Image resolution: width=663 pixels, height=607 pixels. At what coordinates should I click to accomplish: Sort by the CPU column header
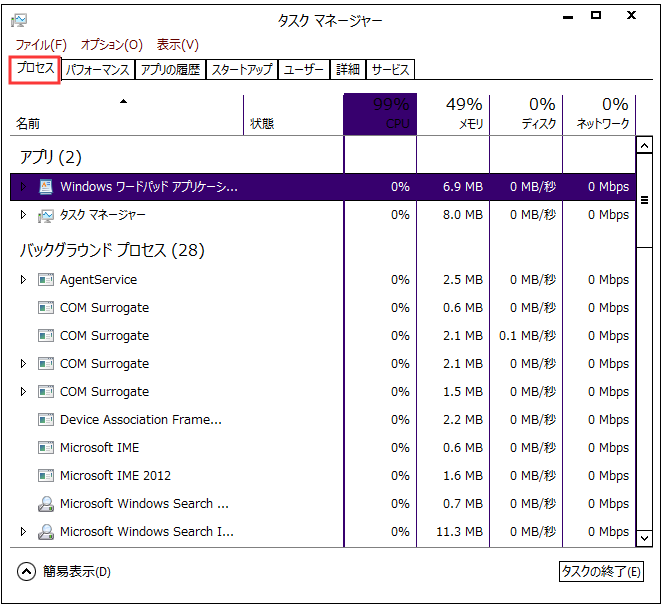pos(380,114)
